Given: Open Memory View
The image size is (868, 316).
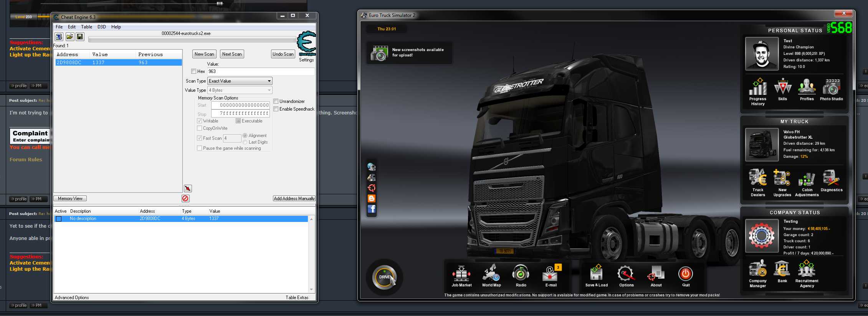Looking at the screenshot, I should (x=70, y=199).
